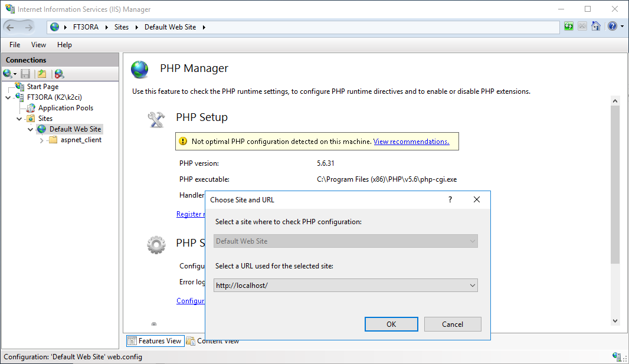Collapse the FT3ORA server node

pos(8,97)
